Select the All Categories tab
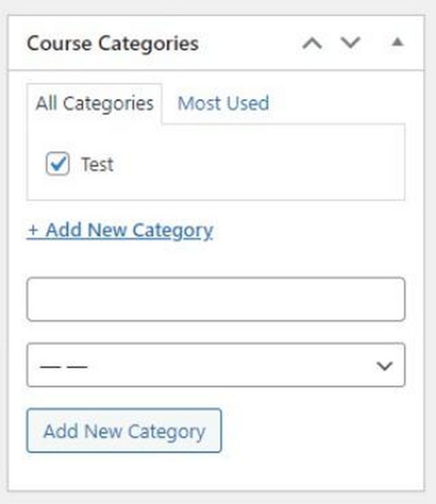 point(93,103)
